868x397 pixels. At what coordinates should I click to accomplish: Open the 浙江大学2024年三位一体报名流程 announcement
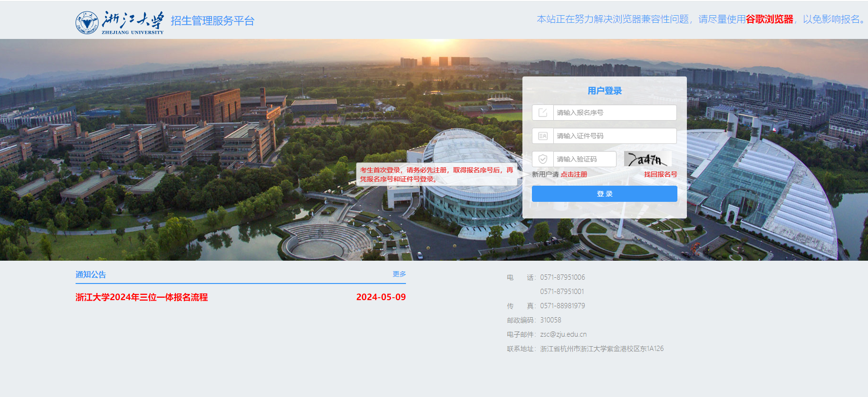tap(142, 297)
